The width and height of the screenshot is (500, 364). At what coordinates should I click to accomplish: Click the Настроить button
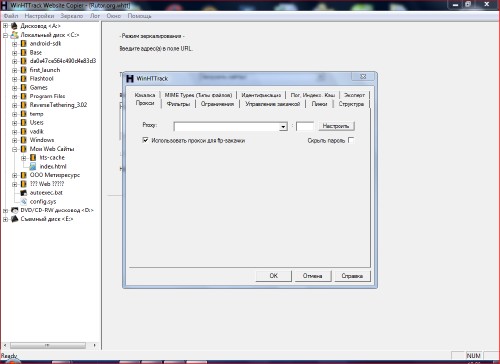336,126
